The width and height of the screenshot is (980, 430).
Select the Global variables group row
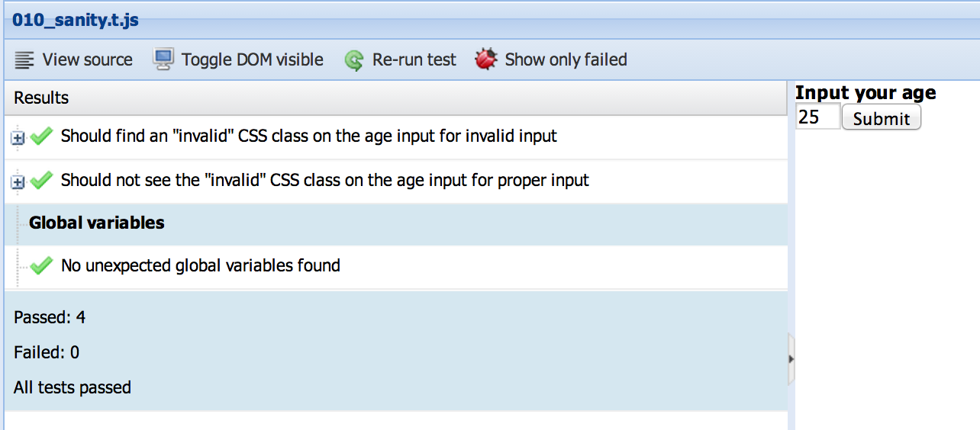[x=97, y=223]
